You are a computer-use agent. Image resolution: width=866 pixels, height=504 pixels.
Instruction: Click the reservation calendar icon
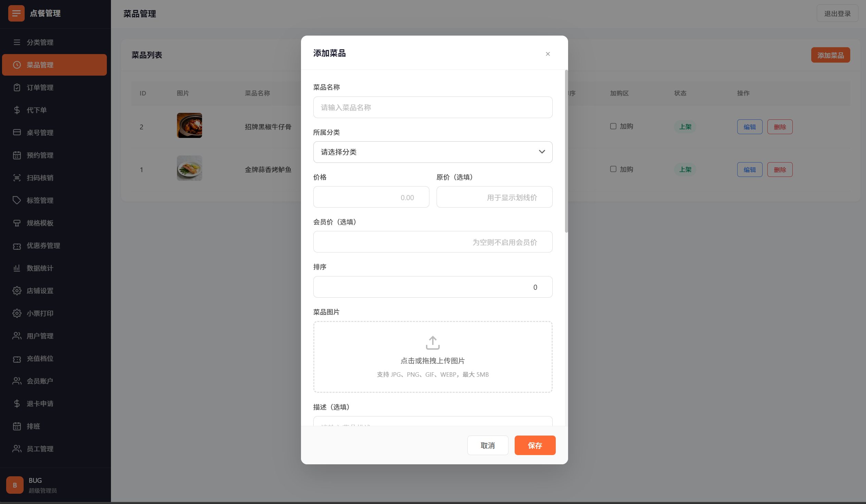[17, 155]
